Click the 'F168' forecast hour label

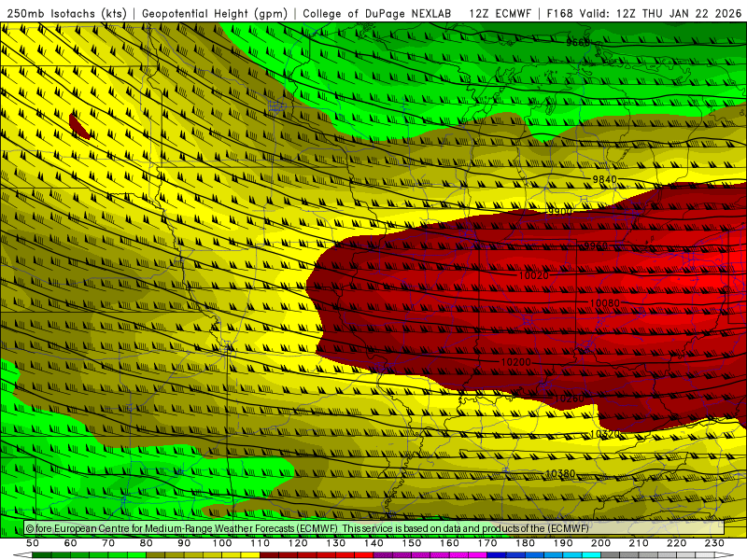559,13
